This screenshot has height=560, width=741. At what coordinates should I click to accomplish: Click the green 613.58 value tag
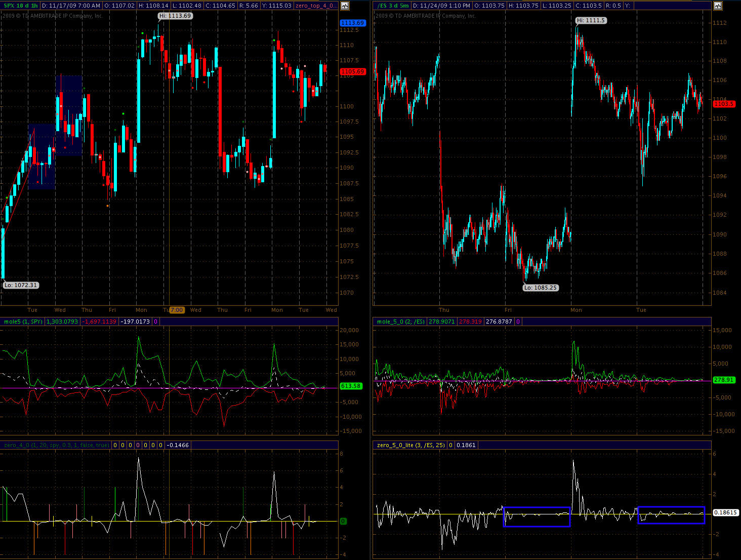pyautogui.click(x=350, y=386)
